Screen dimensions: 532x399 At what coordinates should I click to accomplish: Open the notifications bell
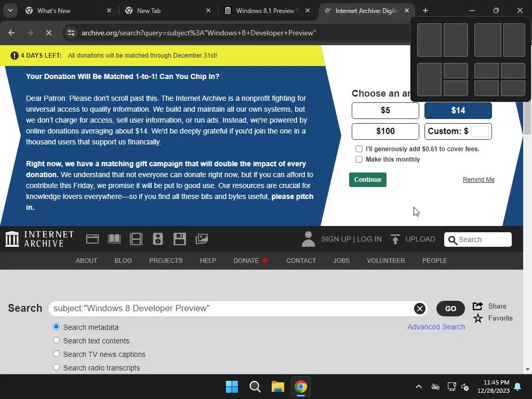point(518,387)
